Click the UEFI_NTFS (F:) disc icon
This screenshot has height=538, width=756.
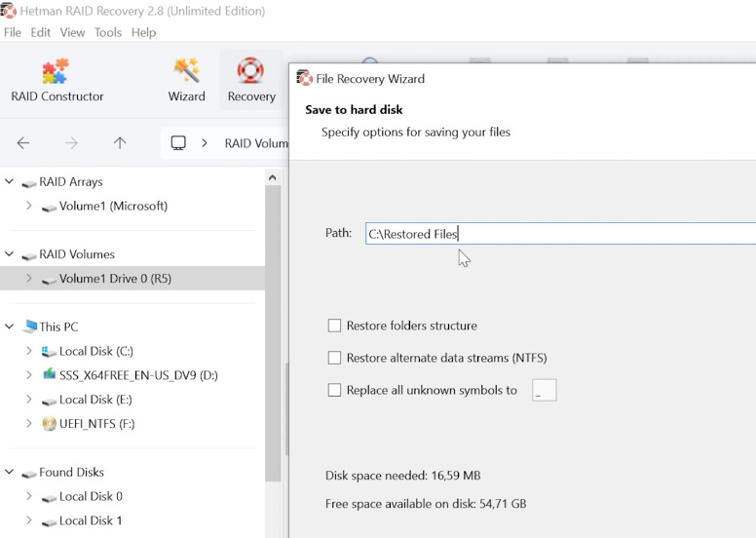[x=49, y=424]
